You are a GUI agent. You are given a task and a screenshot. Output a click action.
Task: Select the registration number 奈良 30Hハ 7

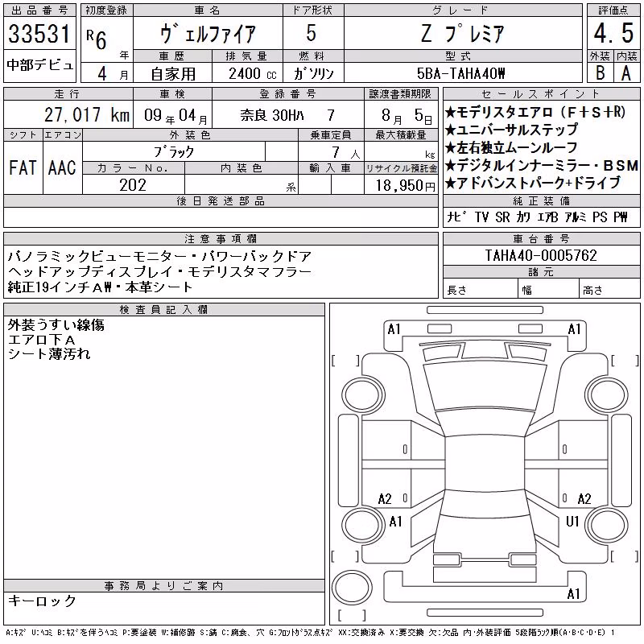pos(287,115)
